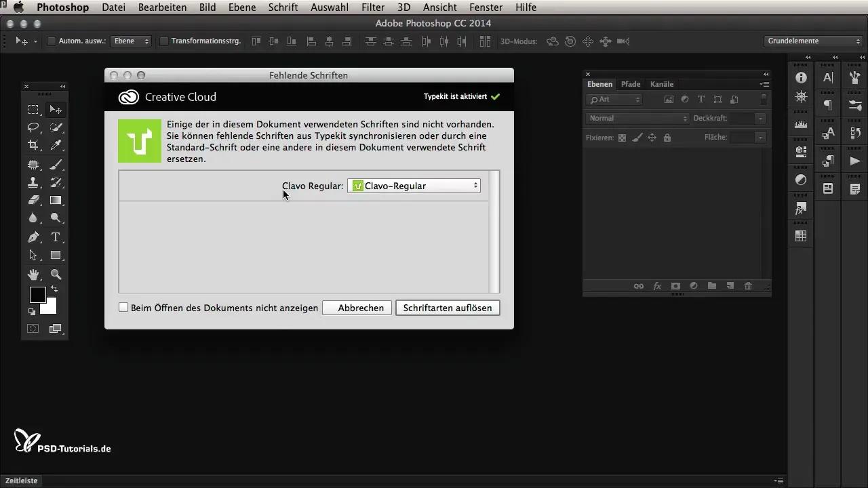This screenshot has height=488, width=868.
Task: Choose the Pen tool
Action: click(33, 237)
